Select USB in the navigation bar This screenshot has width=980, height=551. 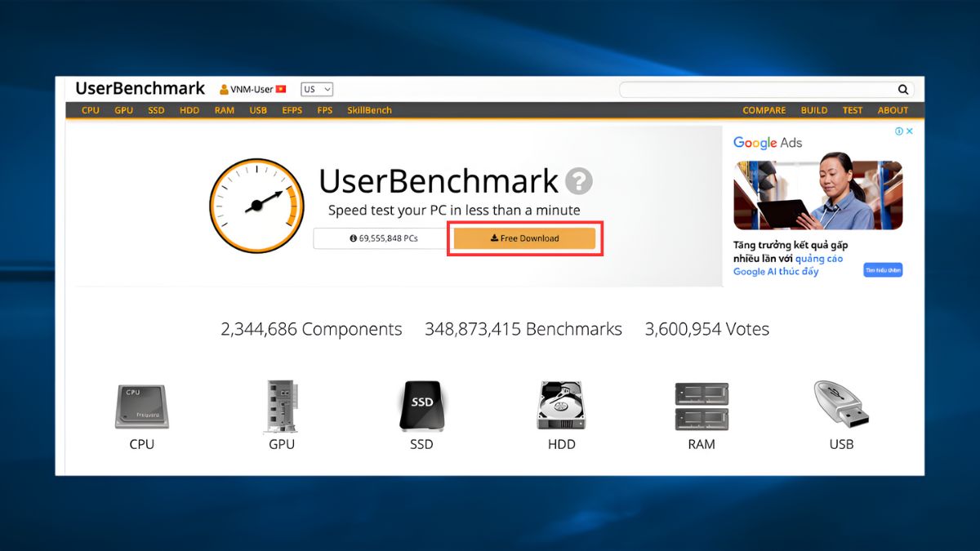[258, 110]
